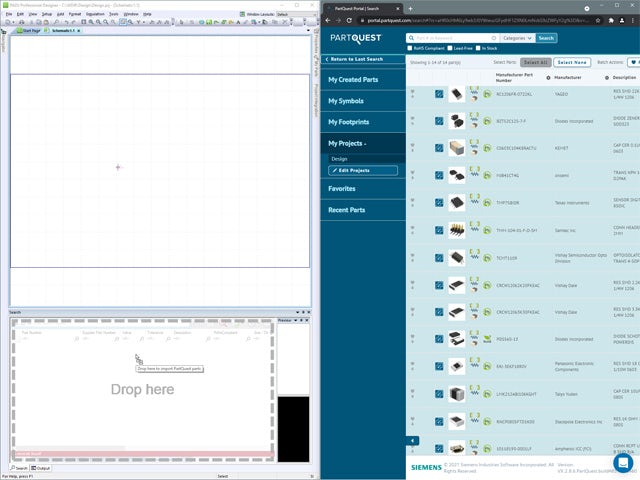Uncheck the Taiyo Yuden part row checkbox
The width and height of the screenshot is (640, 480).
tap(439, 394)
